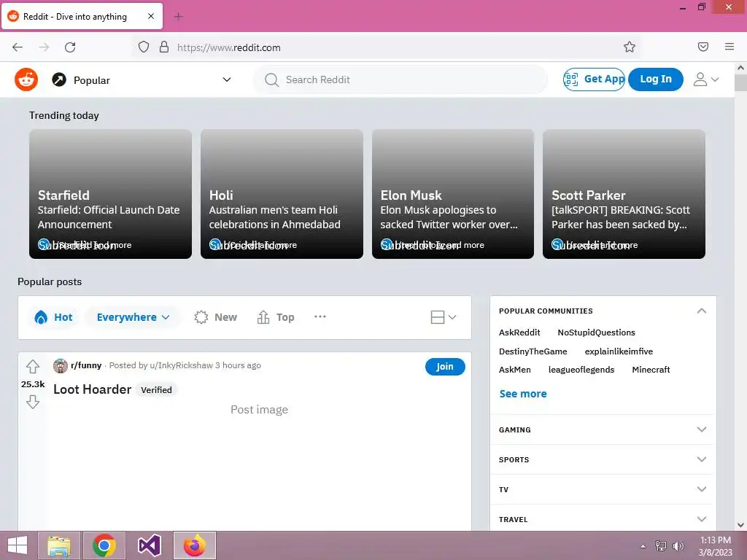Close the Reddit browser tab
The width and height of the screenshot is (747, 560).
tap(150, 16)
